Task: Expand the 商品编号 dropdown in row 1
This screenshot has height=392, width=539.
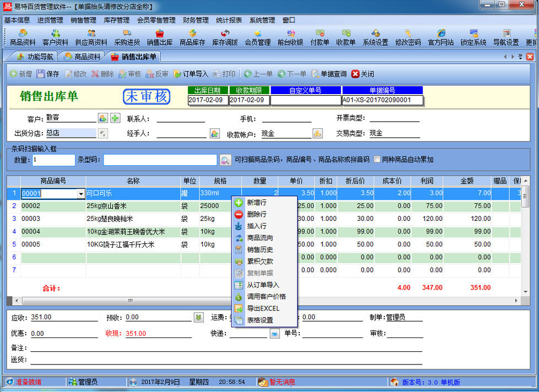Action: coord(81,194)
